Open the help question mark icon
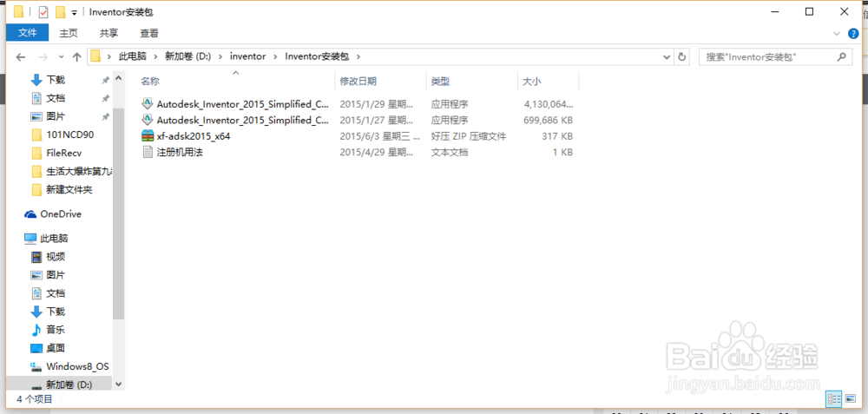 (x=853, y=34)
